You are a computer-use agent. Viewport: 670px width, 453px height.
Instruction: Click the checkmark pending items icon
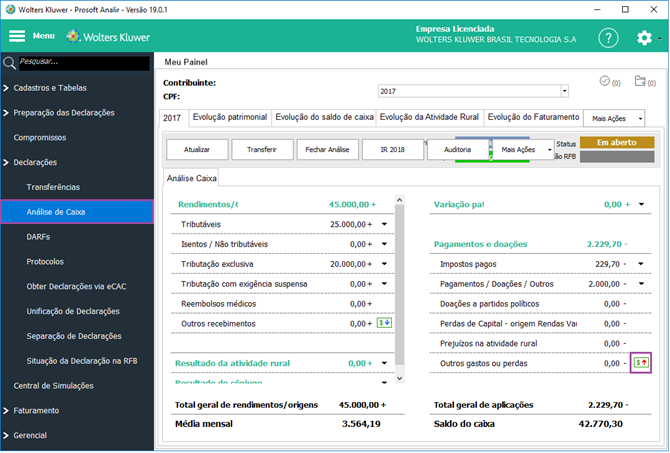tap(604, 81)
